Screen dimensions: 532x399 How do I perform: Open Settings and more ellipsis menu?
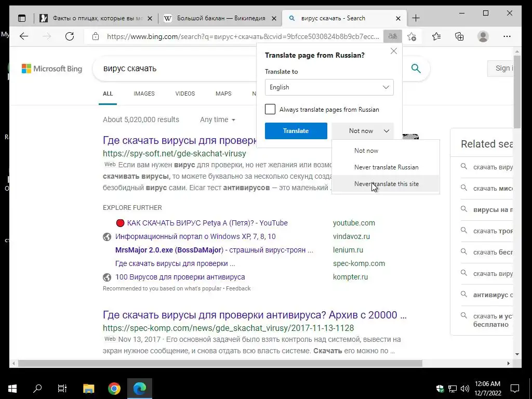(x=507, y=36)
